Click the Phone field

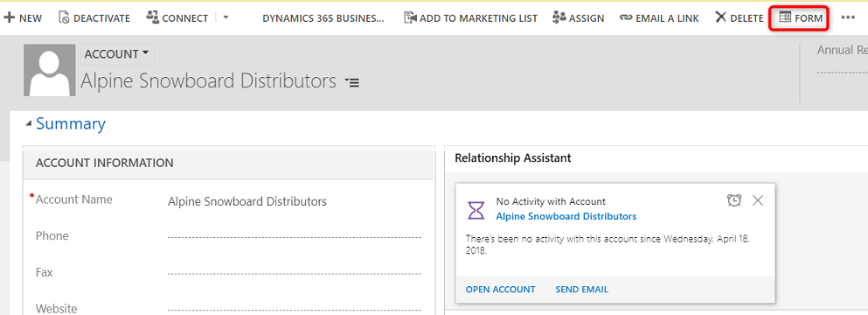click(295, 236)
